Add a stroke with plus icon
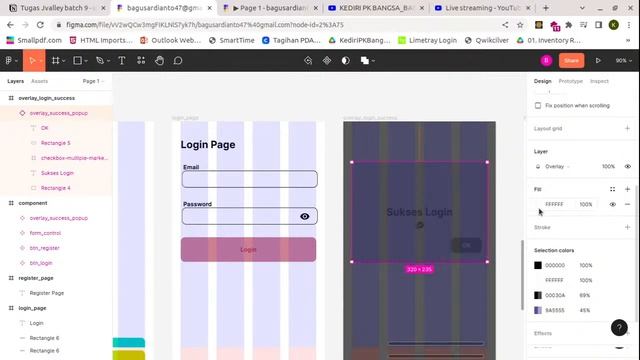640x360 pixels. point(627,227)
